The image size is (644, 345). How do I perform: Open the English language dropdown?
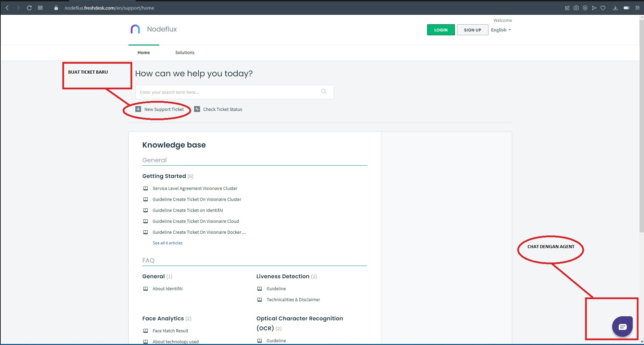coord(501,30)
